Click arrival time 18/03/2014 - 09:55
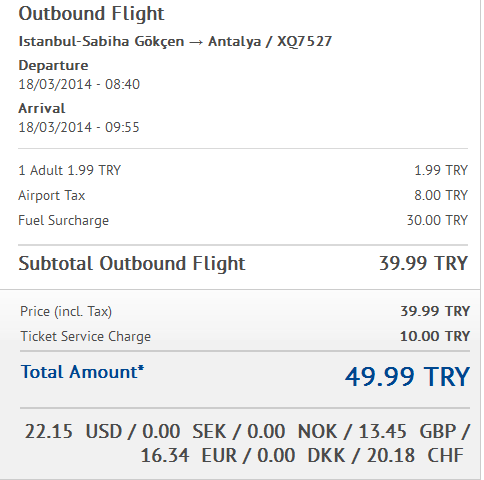Screen dimensions: 484x480 pyautogui.click(x=79, y=127)
